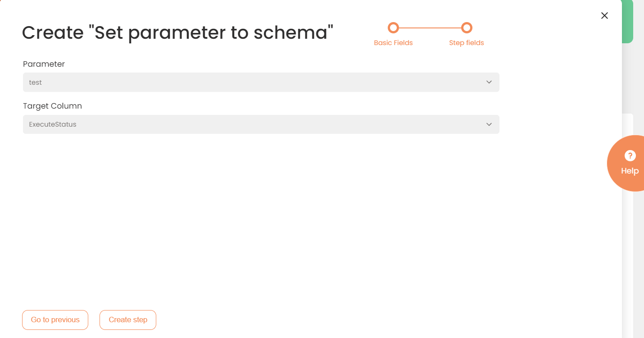Click the Step fields step circle
The height and width of the screenshot is (338, 644).
[467, 28]
